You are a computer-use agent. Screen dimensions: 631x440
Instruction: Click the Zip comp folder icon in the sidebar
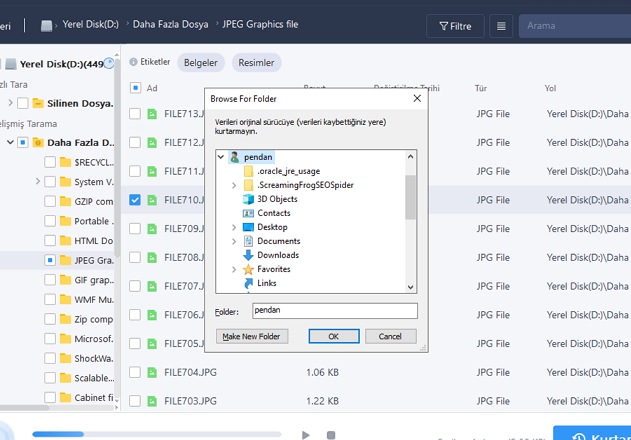(x=65, y=319)
